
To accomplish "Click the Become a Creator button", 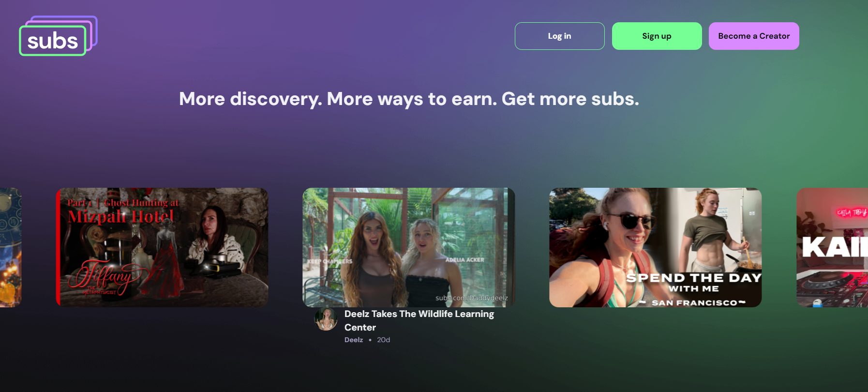I will click(x=754, y=36).
